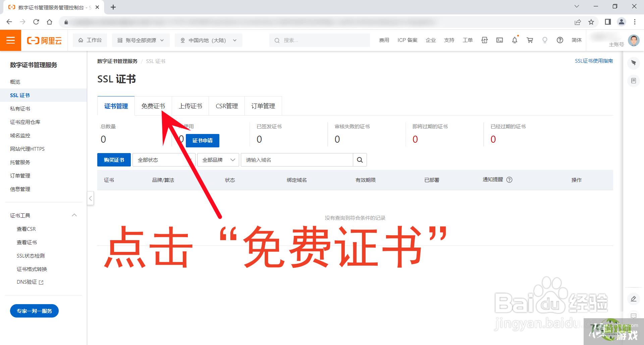The image size is (644, 345).
Task: Expand the 账号全部资源 dropdown
Action: pos(141,40)
